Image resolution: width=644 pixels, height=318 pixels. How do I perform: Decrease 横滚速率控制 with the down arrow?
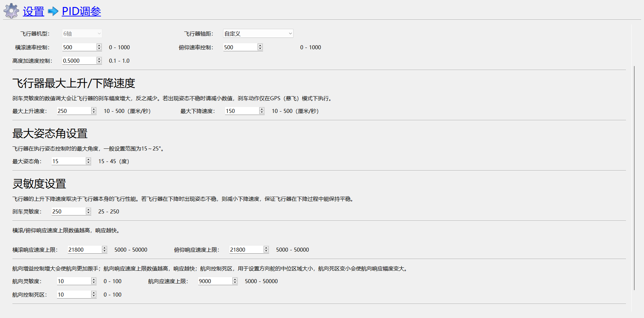tap(99, 49)
